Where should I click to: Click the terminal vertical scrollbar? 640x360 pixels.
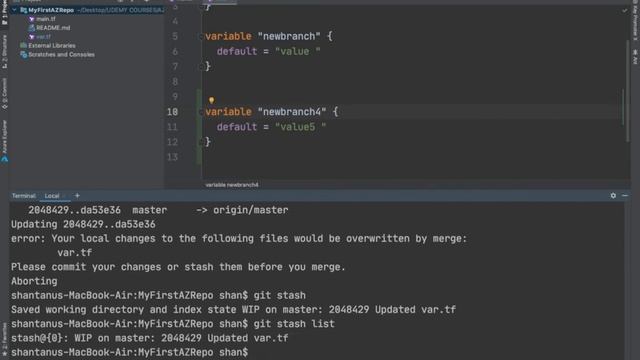coord(627,281)
